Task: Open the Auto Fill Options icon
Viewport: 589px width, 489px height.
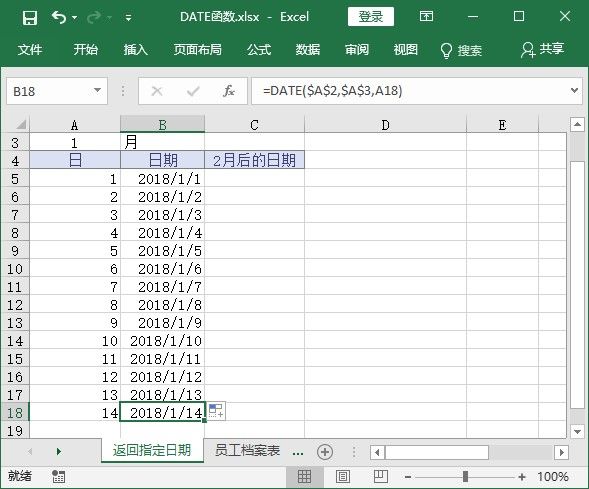Action: click(216, 411)
